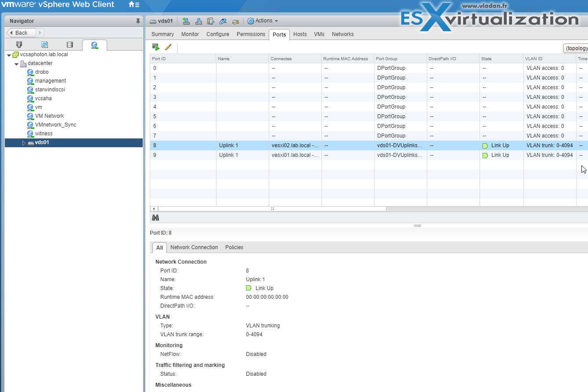Open the Hosts tab
This screenshot has width=588, height=392.
coord(300,34)
